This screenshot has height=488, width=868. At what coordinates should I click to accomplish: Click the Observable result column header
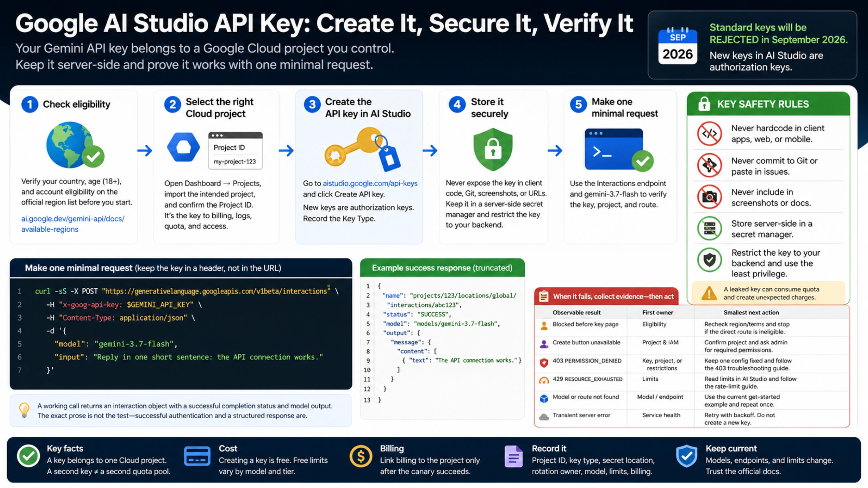(576, 312)
